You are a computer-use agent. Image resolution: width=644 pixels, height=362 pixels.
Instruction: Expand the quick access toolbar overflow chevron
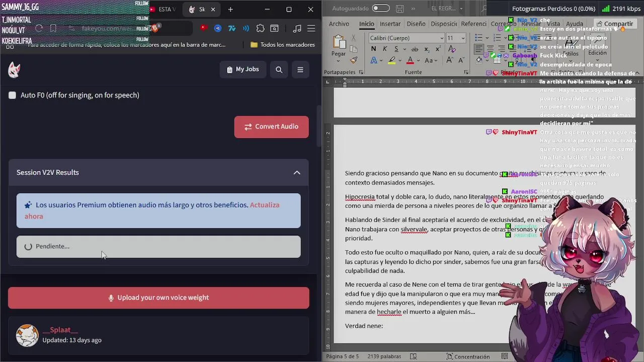(414, 9)
